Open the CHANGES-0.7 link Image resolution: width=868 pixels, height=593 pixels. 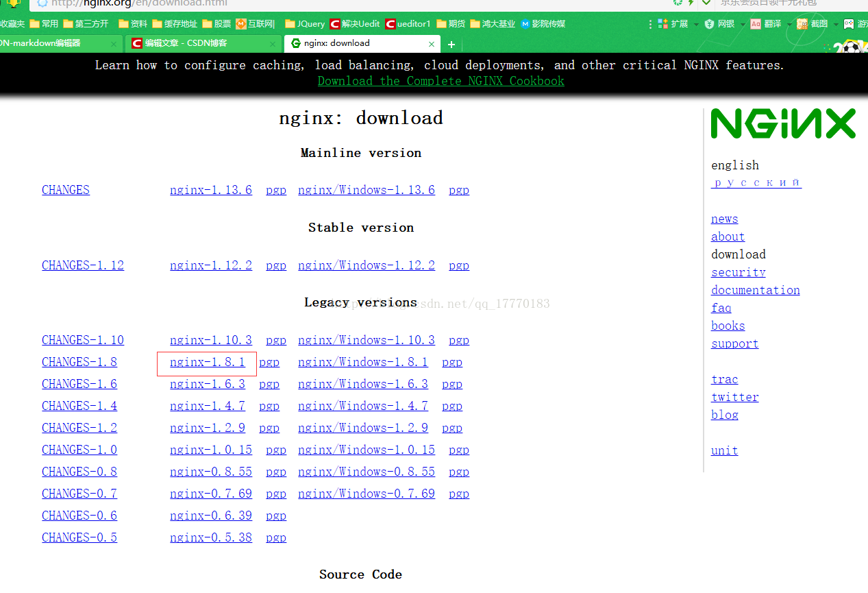[79, 494]
